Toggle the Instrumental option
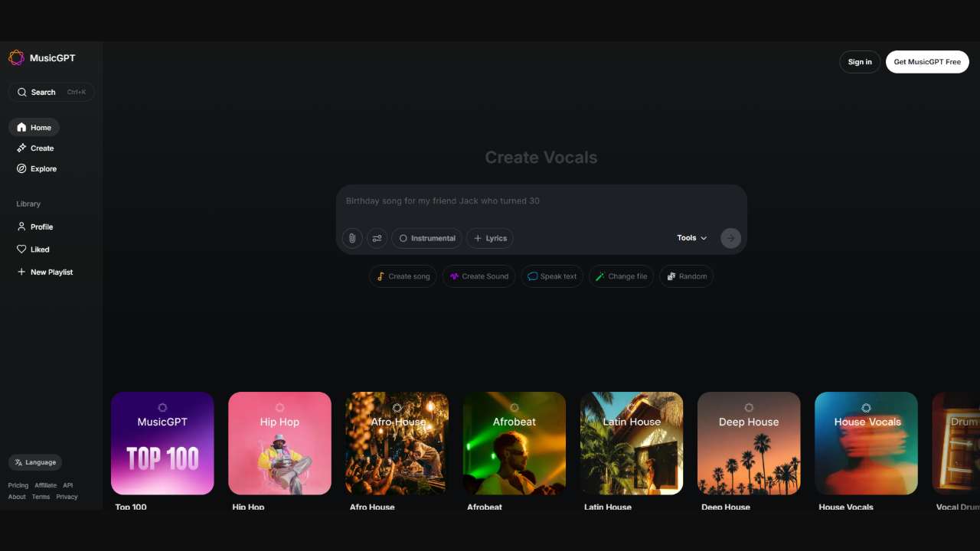This screenshot has height=551, width=980. coord(426,238)
